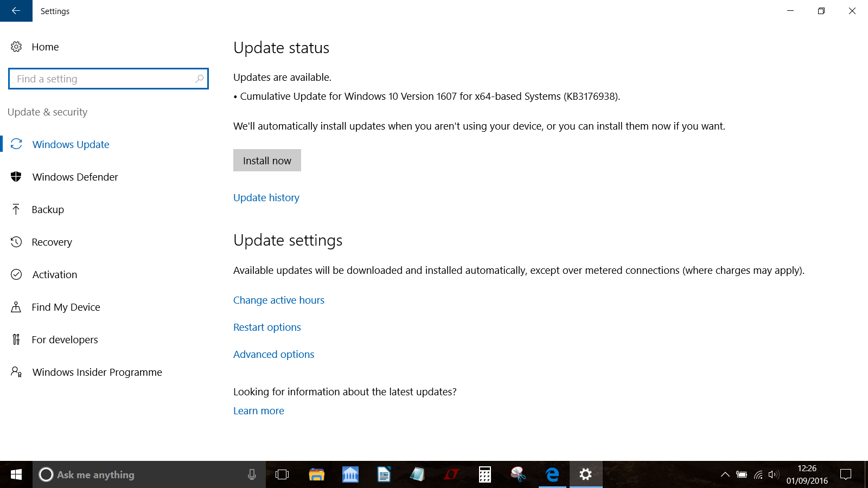Open File Explorer from the taskbar
Image resolution: width=868 pixels, height=488 pixels.
coord(317,474)
